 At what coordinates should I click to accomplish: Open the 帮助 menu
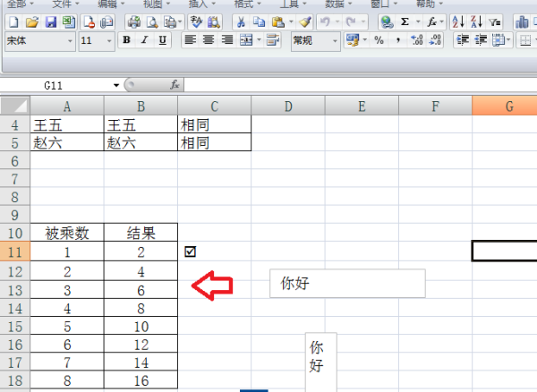(x=430, y=4)
